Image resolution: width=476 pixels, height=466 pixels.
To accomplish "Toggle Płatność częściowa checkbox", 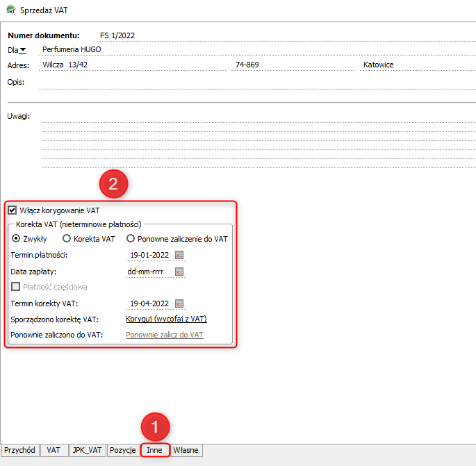I will click(15, 286).
